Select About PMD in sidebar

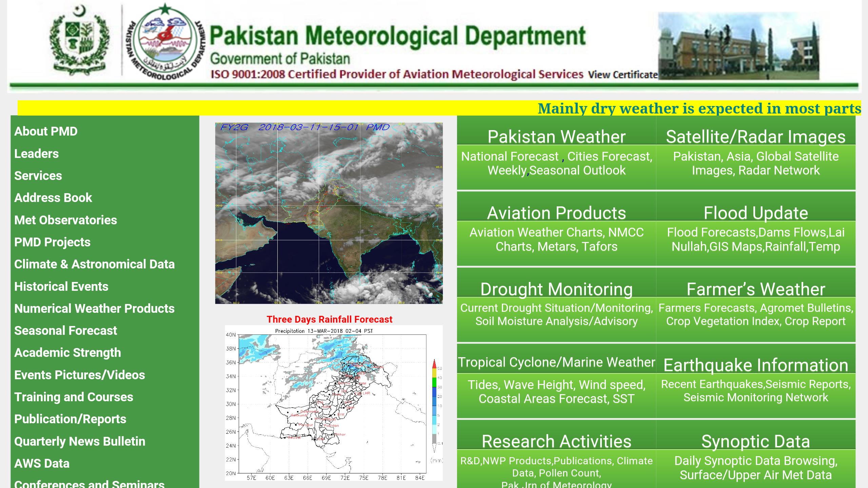[x=45, y=131]
